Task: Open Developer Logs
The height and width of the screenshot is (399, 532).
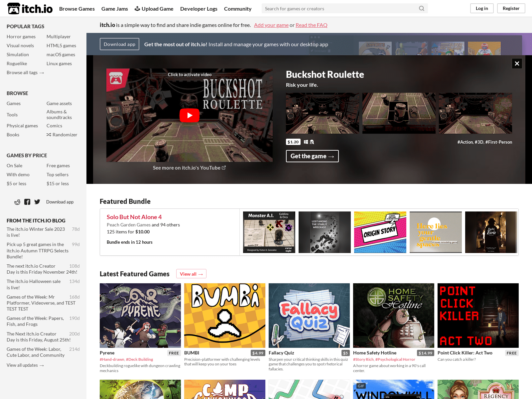Action: tap(199, 9)
